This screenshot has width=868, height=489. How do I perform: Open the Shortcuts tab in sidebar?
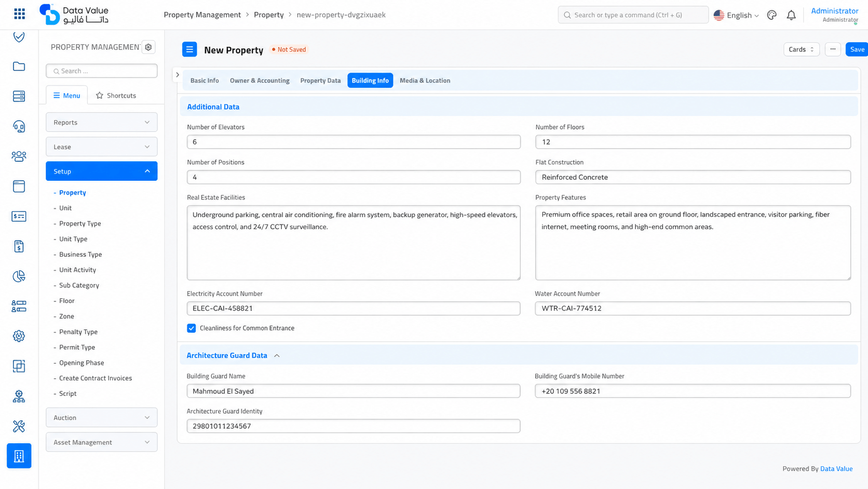[x=116, y=96]
